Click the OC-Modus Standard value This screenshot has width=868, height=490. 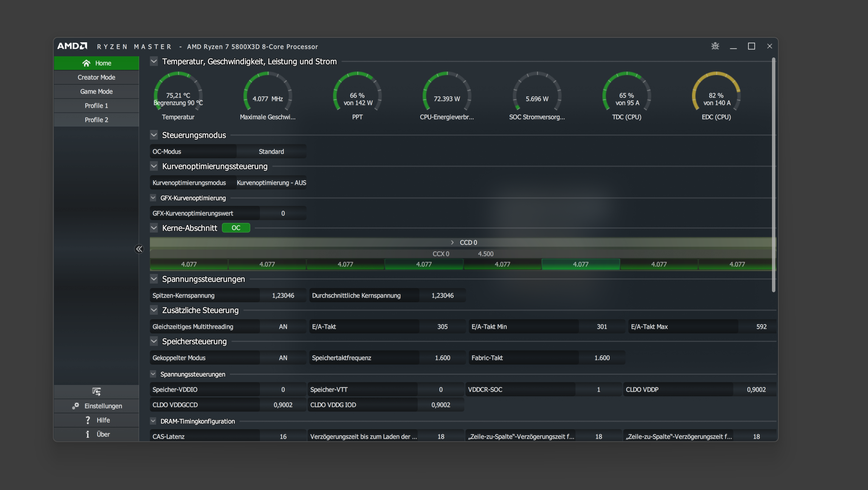coord(271,151)
